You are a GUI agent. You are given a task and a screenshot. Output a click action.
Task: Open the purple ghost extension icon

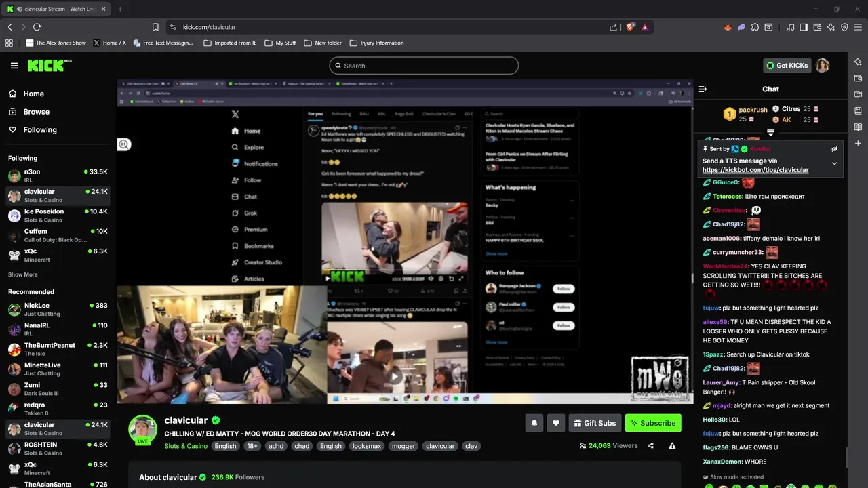742,27
